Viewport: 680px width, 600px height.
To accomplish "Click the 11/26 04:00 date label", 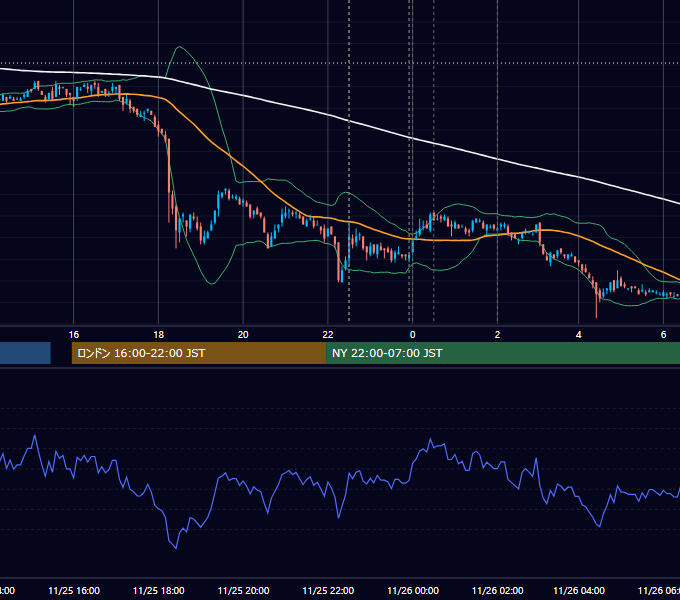I will click(579, 590).
